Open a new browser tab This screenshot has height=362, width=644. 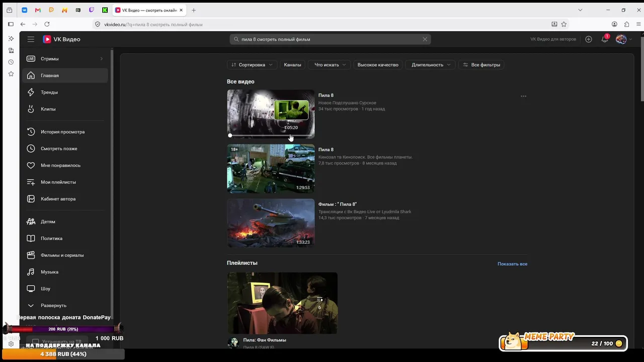194,10
